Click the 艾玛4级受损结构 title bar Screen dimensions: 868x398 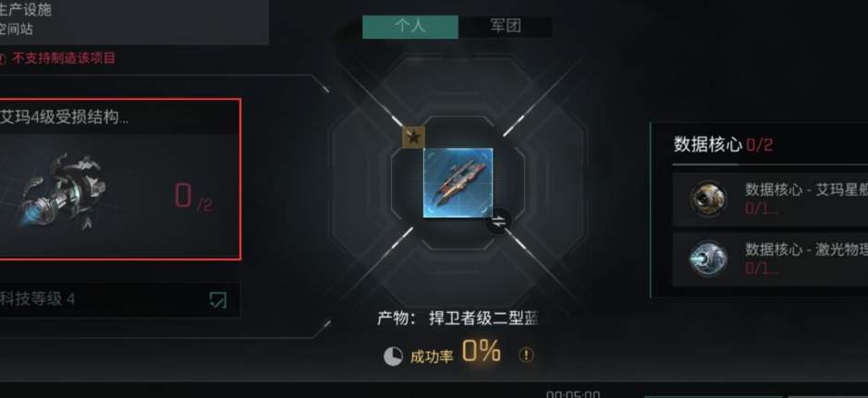[x=119, y=117]
